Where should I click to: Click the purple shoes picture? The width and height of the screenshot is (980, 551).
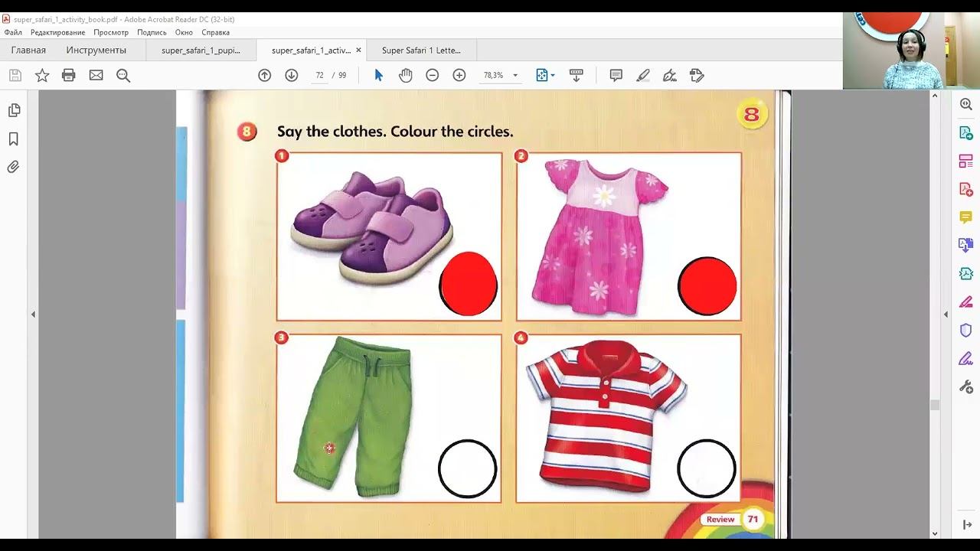coord(373,227)
